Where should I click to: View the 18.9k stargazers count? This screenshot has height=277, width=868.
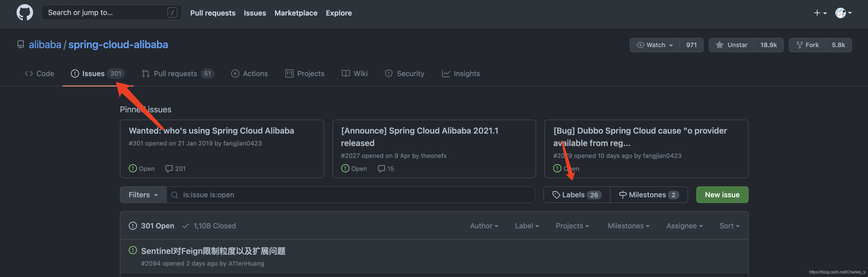pyautogui.click(x=768, y=45)
